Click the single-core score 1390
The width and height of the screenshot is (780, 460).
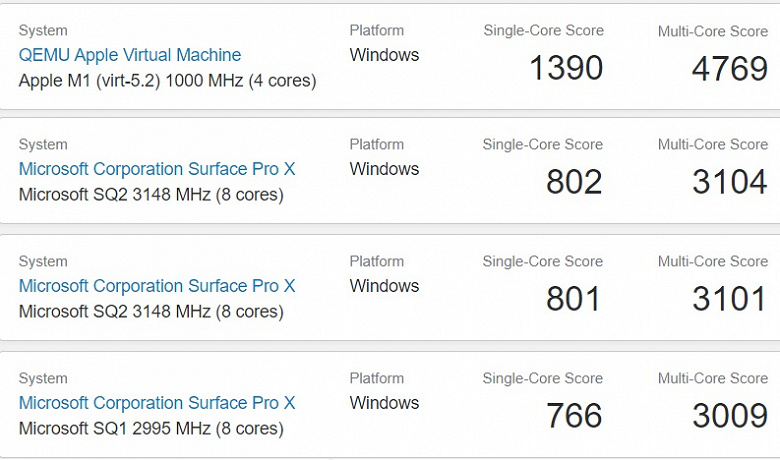click(x=566, y=68)
